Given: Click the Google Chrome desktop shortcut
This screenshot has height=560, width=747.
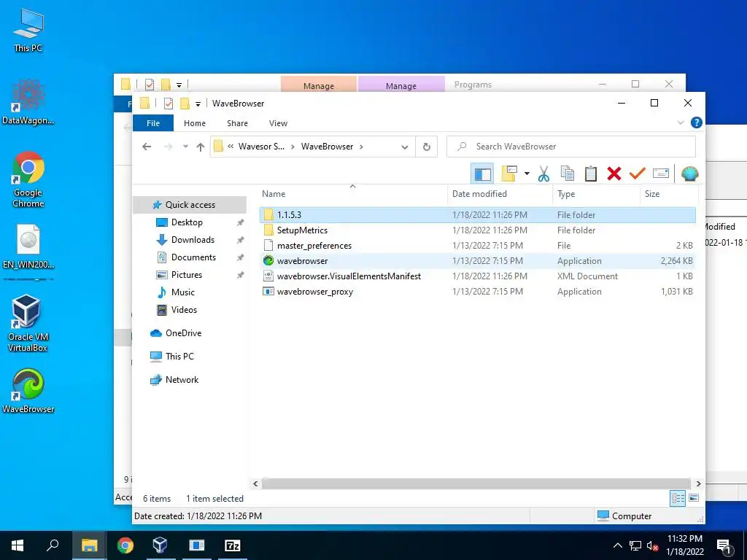Looking at the screenshot, I should [x=28, y=179].
